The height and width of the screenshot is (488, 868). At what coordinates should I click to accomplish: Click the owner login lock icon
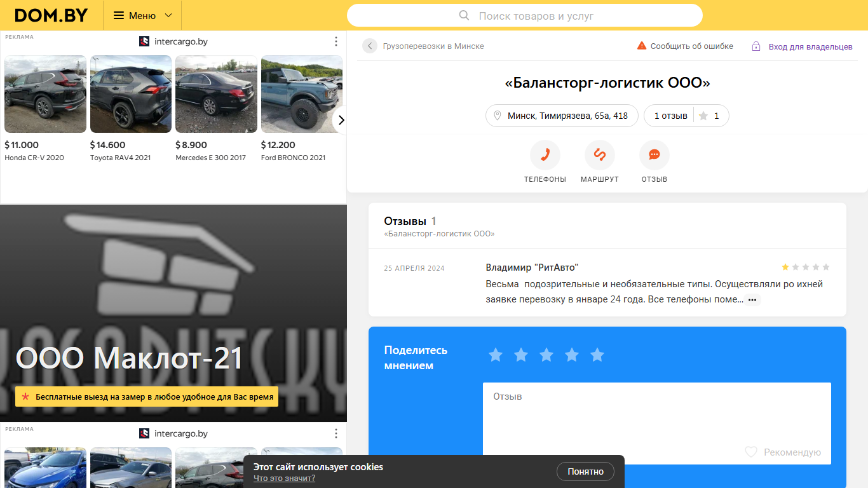[x=756, y=46]
